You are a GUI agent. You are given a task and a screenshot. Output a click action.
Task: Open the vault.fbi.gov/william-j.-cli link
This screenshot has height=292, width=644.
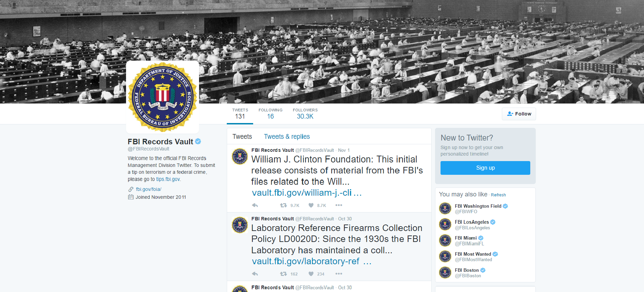coord(307,193)
